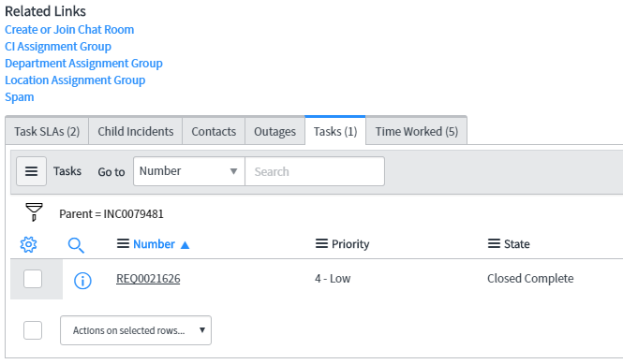Viewport: 623px width, 364px height.
Task: Open the Number column options menu icon
Action: click(x=123, y=243)
